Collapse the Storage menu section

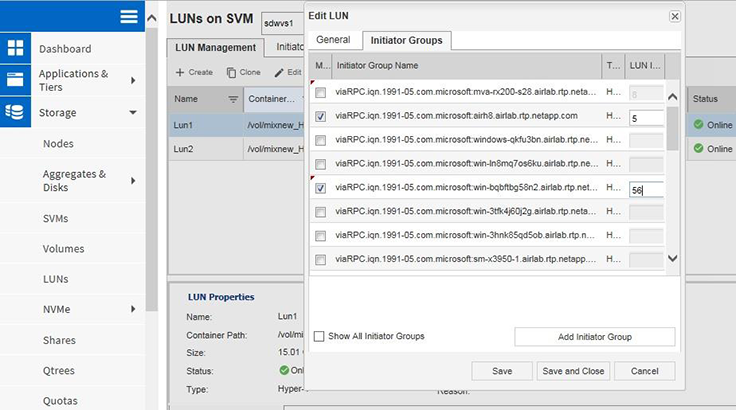[x=133, y=113]
